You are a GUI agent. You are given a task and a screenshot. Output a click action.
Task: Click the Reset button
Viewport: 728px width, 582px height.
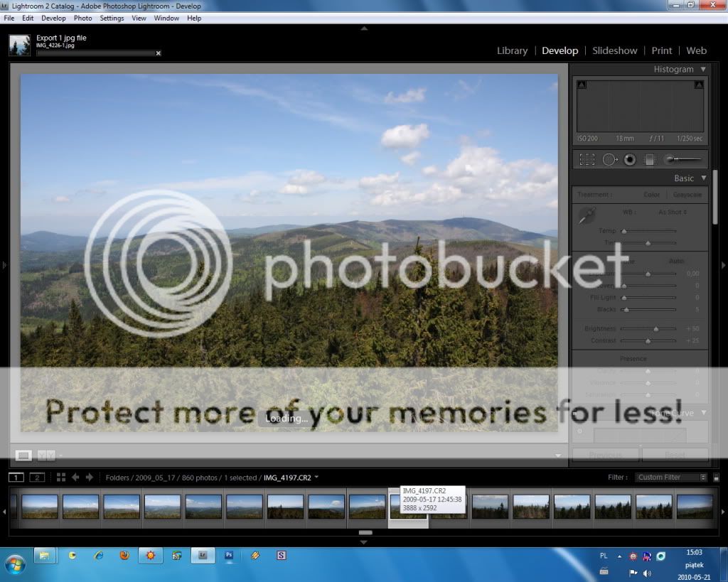(x=675, y=455)
